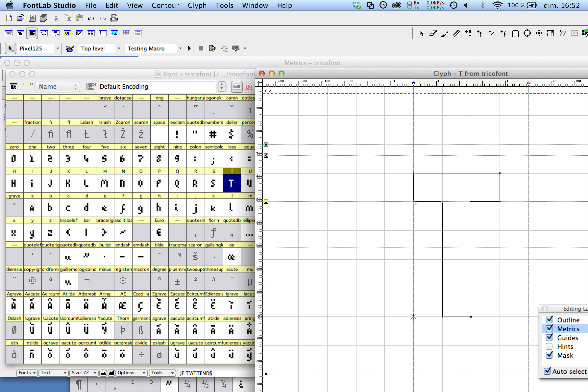The image size is (588, 392).
Task: Open the Apple menu
Action: pyautogui.click(x=10, y=5)
